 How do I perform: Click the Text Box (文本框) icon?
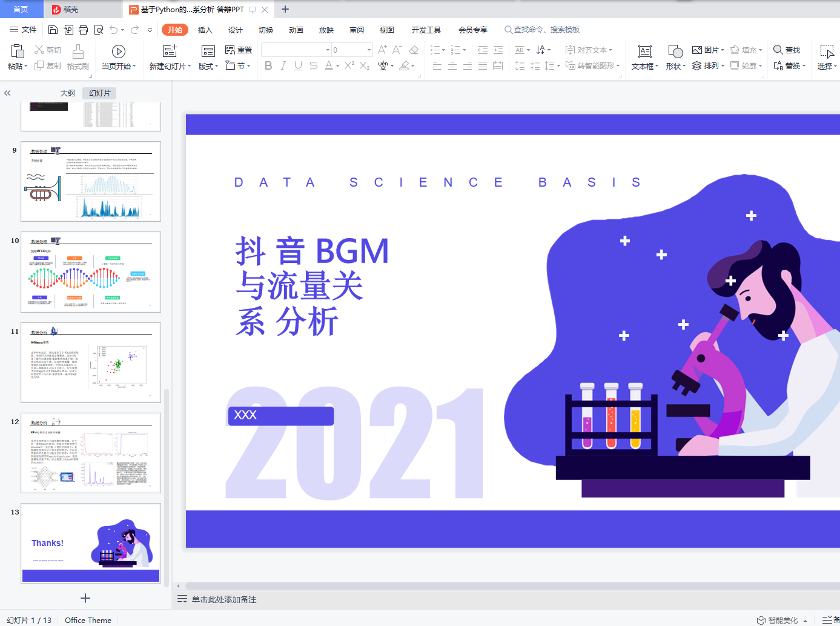[645, 52]
